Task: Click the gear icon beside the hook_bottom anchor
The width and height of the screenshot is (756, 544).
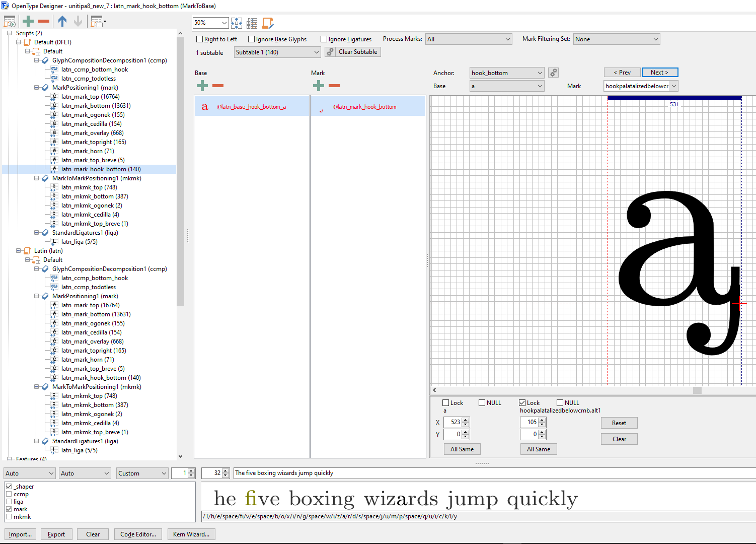Action: point(554,73)
